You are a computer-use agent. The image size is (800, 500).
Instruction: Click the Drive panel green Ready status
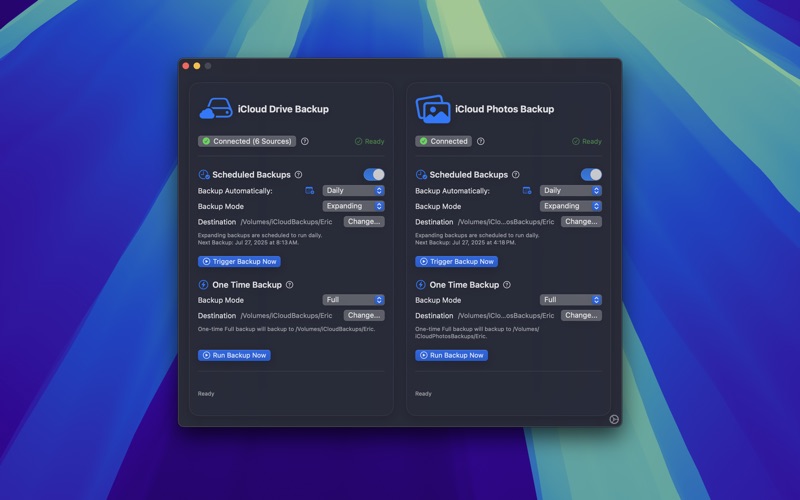(x=369, y=141)
